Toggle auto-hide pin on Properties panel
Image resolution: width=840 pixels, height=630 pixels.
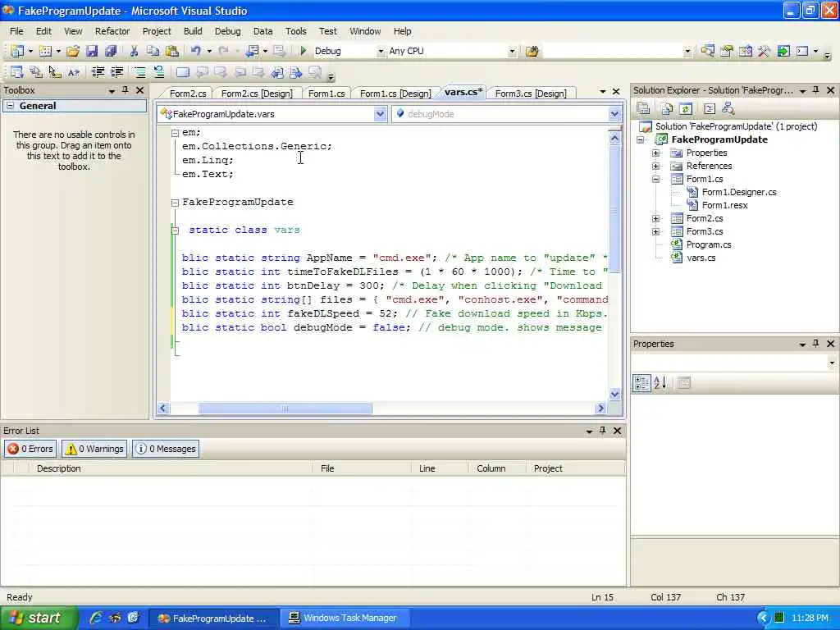pyautogui.click(x=816, y=344)
